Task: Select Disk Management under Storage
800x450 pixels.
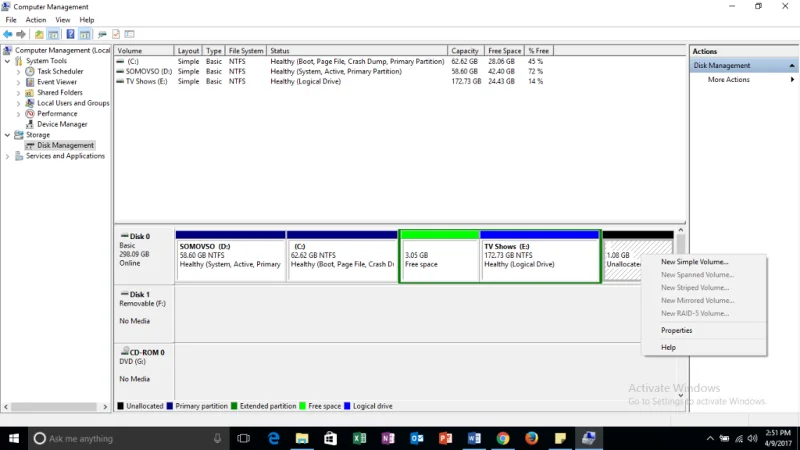Action: pyautogui.click(x=65, y=145)
